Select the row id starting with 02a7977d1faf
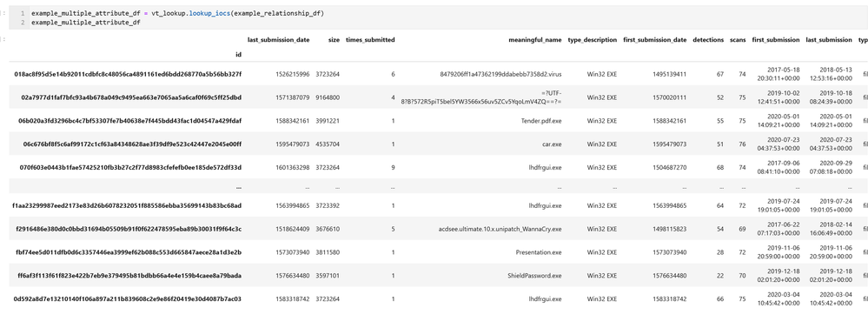This screenshot has height=315, width=868. 132,97
